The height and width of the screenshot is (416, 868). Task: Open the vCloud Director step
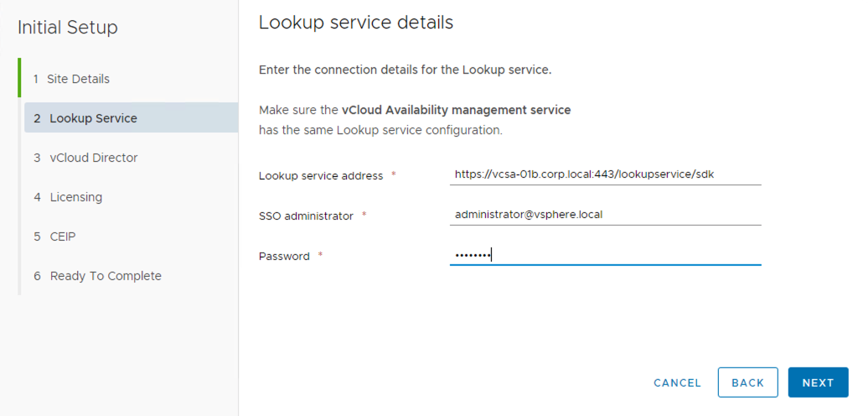(x=93, y=158)
